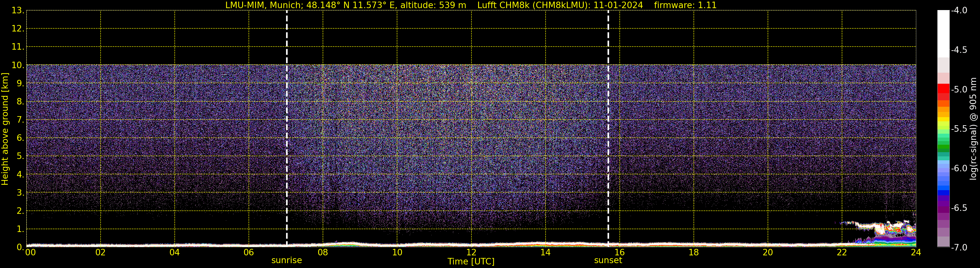Click the time axis tick label '00'
980x268 pixels.
point(31,252)
